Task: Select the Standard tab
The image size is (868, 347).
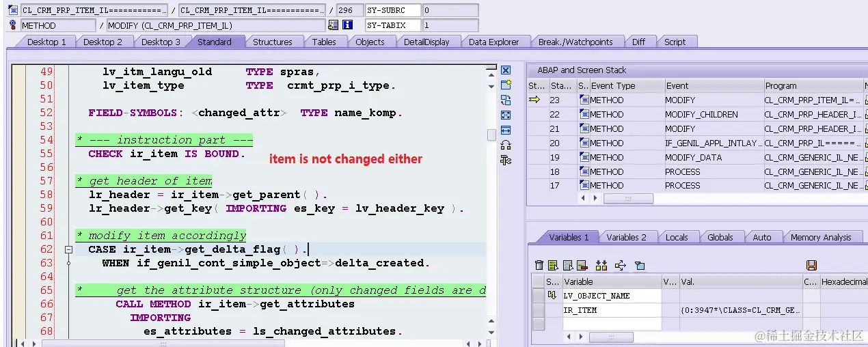Action: (215, 42)
